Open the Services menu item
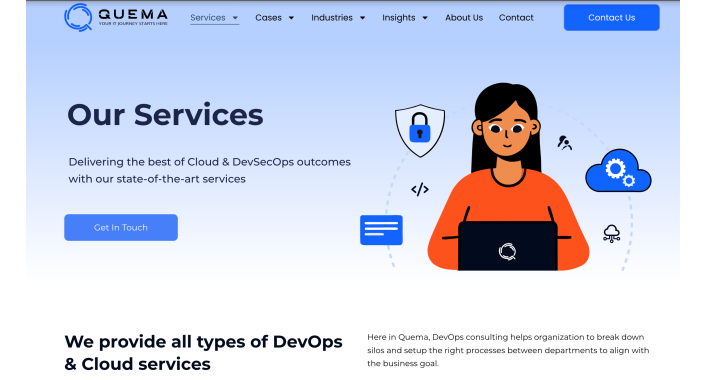This screenshot has height=380, width=707. coord(208,18)
